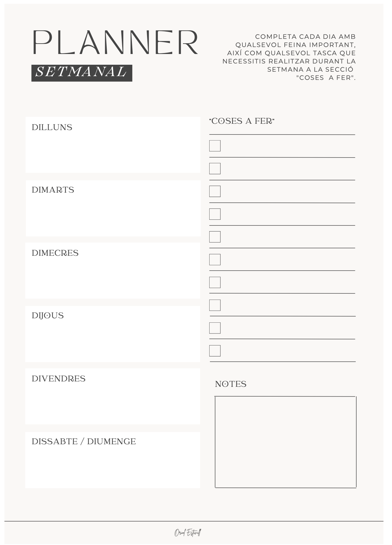This screenshot has height=545, width=392.
Task: Click inside the Dilluns day box
Action: tap(113, 150)
